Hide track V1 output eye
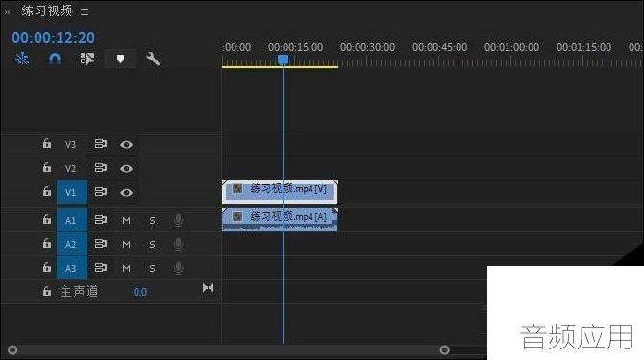 pyautogui.click(x=127, y=192)
